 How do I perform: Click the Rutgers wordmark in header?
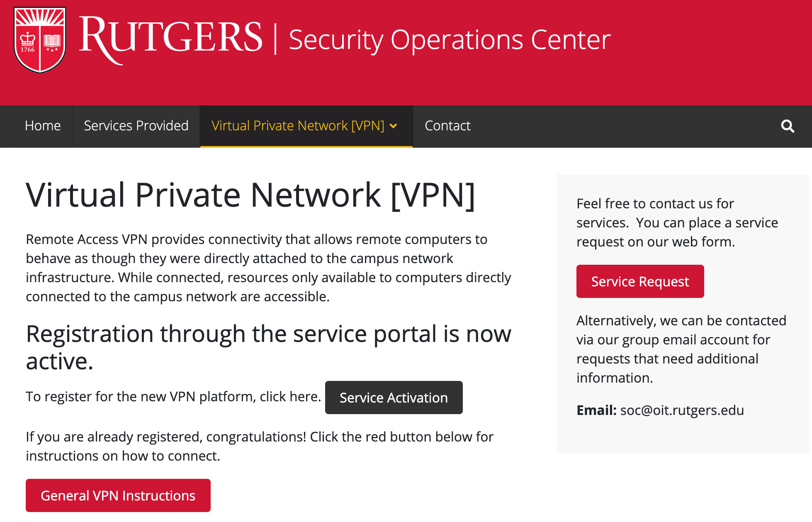170,38
